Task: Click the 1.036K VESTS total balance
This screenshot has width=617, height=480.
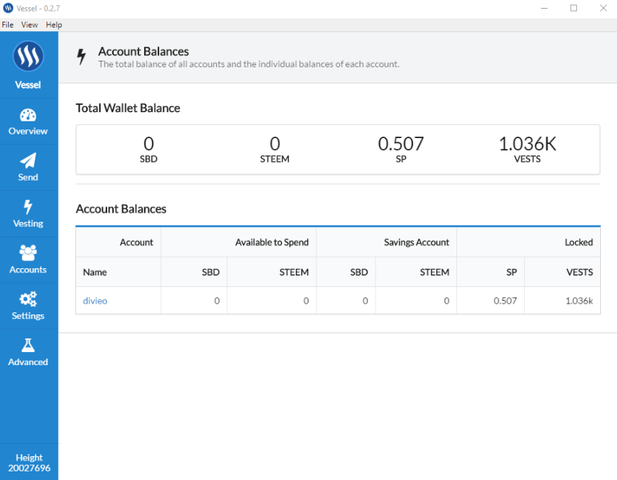Action: point(527,150)
